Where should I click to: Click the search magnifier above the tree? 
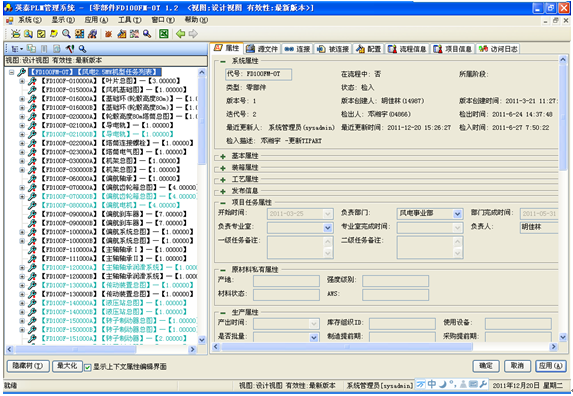pyautogui.click(x=82, y=49)
